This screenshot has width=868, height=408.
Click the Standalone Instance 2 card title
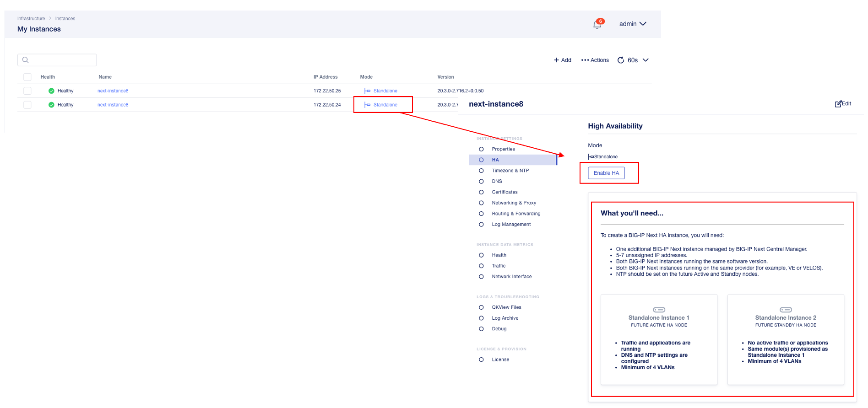tap(786, 318)
